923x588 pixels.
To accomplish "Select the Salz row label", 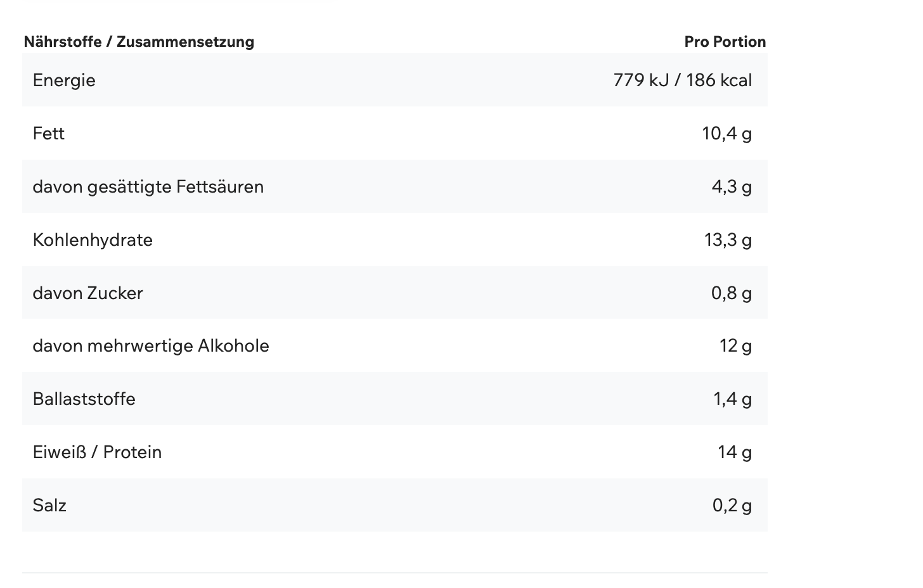I will click(x=49, y=506).
